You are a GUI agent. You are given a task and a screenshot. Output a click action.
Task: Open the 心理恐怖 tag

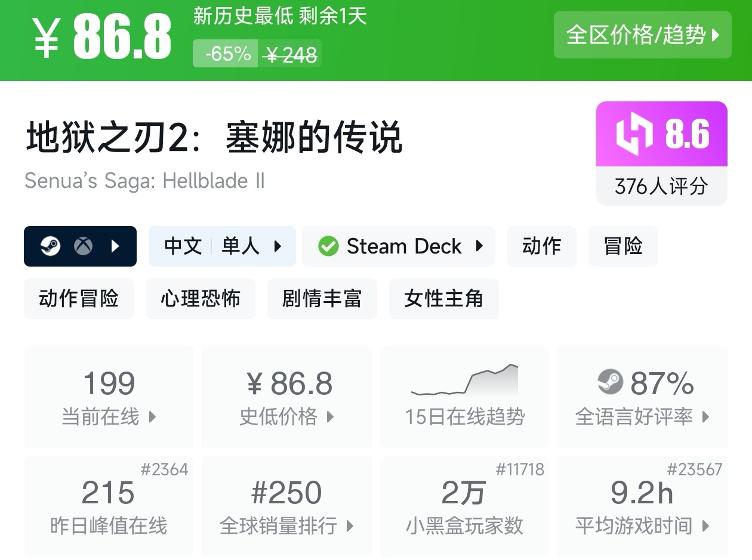201,298
